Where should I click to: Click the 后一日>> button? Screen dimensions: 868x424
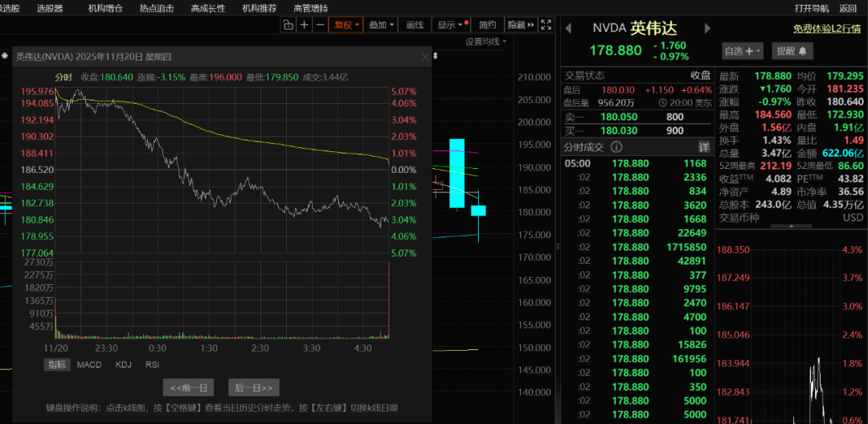(x=254, y=388)
